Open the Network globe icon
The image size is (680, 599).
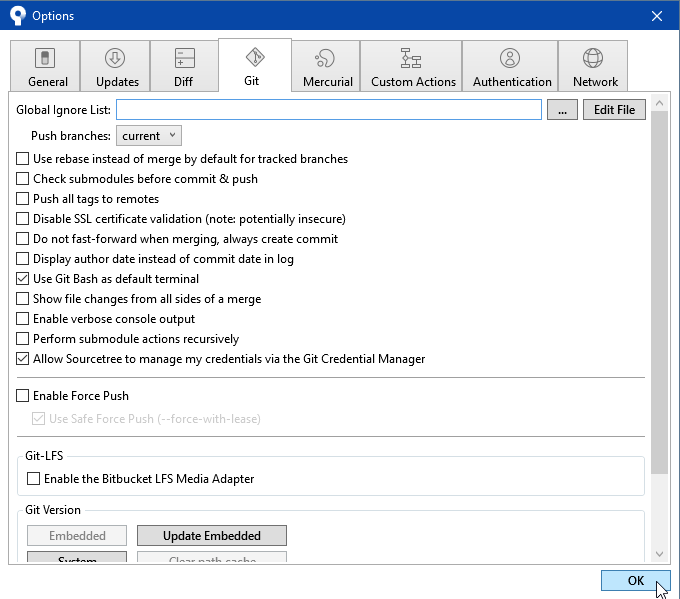click(x=593, y=58)
